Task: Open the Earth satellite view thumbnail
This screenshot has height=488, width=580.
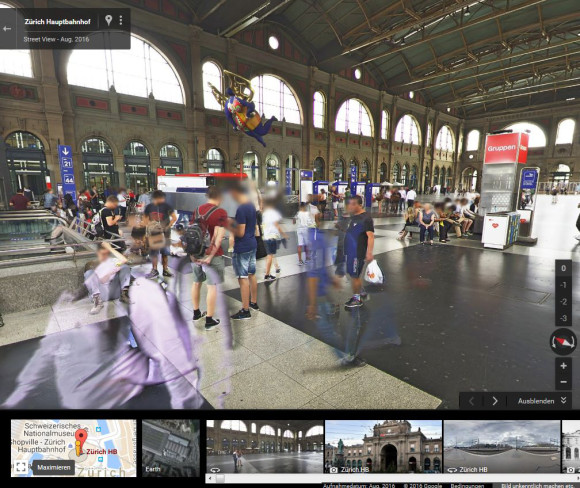Action: (x=171, y=448)
